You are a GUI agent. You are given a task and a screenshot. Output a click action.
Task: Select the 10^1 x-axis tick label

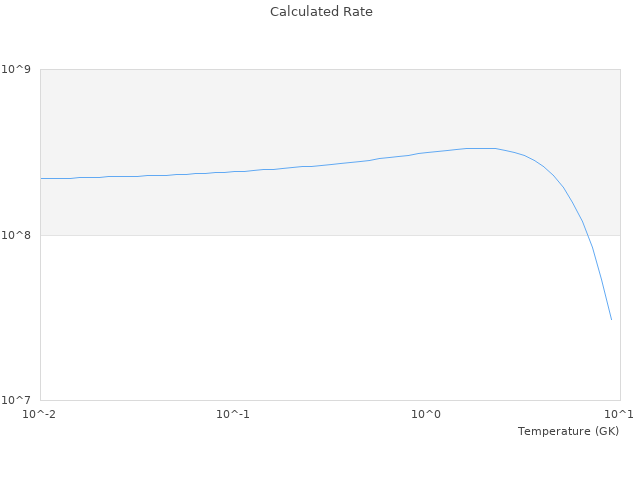(x=620, y=414)
